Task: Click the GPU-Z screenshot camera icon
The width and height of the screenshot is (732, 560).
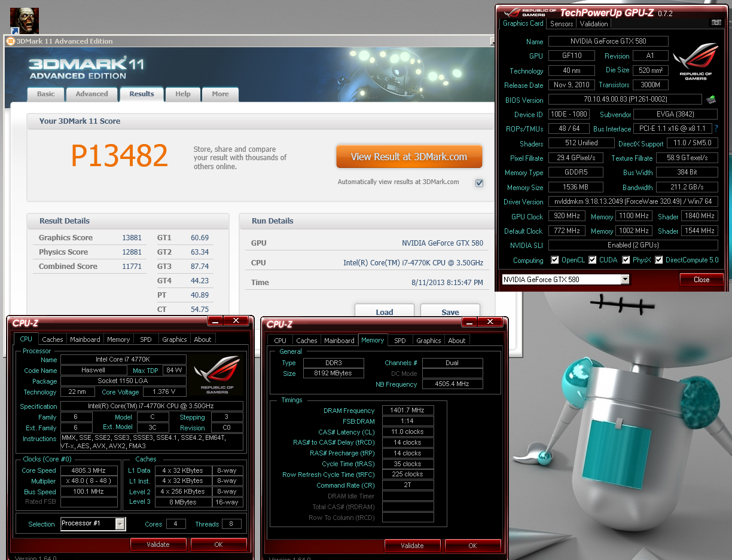Action: 716,23
